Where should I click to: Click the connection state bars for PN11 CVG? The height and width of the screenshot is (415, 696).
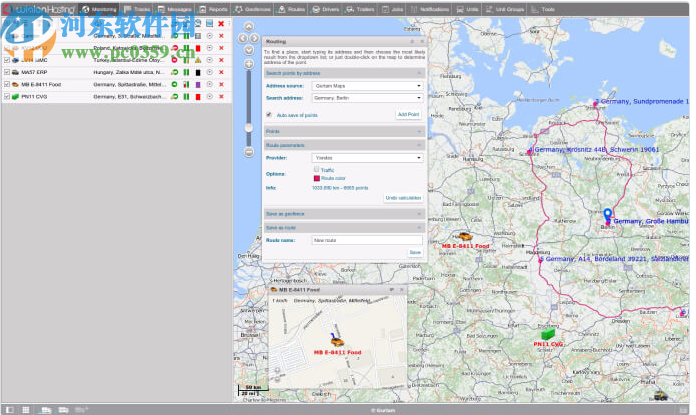point(186,96)
